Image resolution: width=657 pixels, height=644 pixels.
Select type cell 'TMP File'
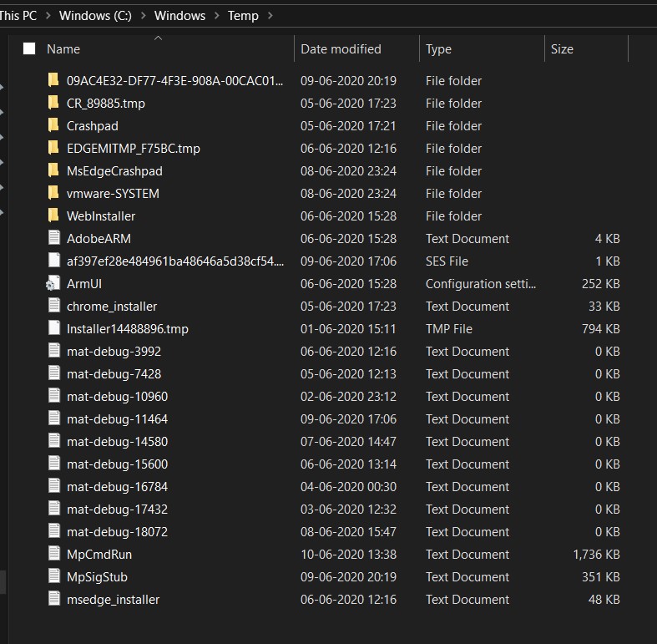(x=449, y=329)
